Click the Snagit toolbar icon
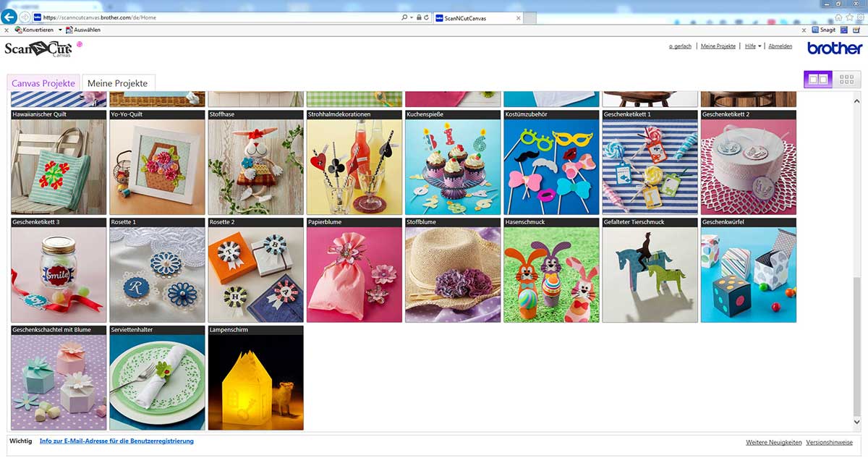The height and width of the screenshot is (458, 868). (825, 30)
